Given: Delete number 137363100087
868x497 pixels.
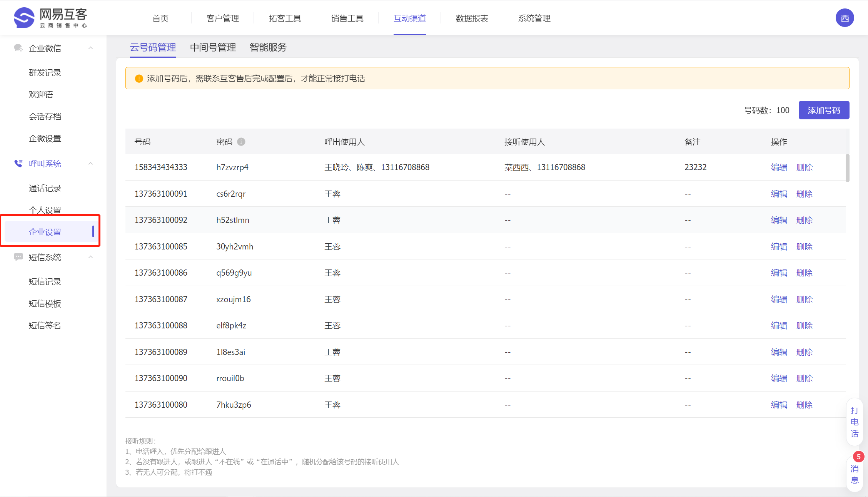Looking at the screenshot, I should click(x=805, y=299).
